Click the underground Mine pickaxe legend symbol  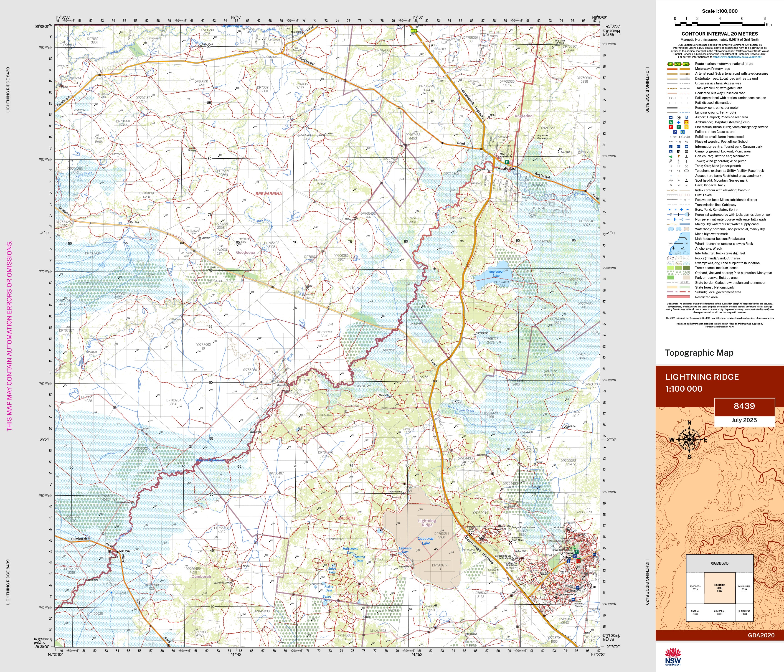point(687,166)
